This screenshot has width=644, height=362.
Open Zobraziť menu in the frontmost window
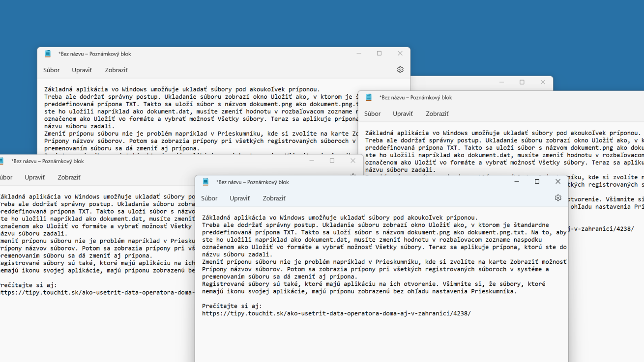tap(274, 198)
